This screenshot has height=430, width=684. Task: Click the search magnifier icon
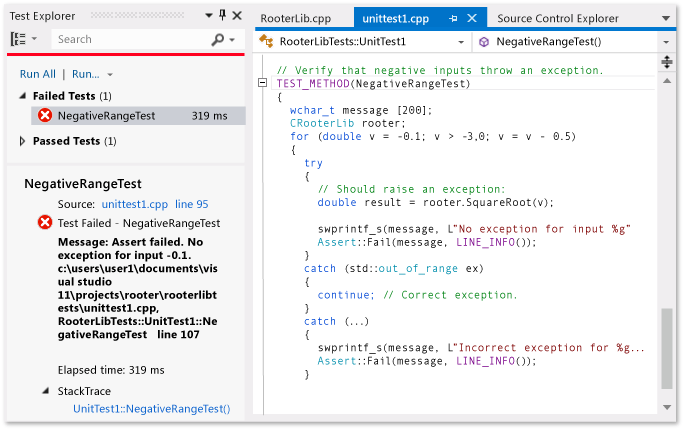pos(218,39)
